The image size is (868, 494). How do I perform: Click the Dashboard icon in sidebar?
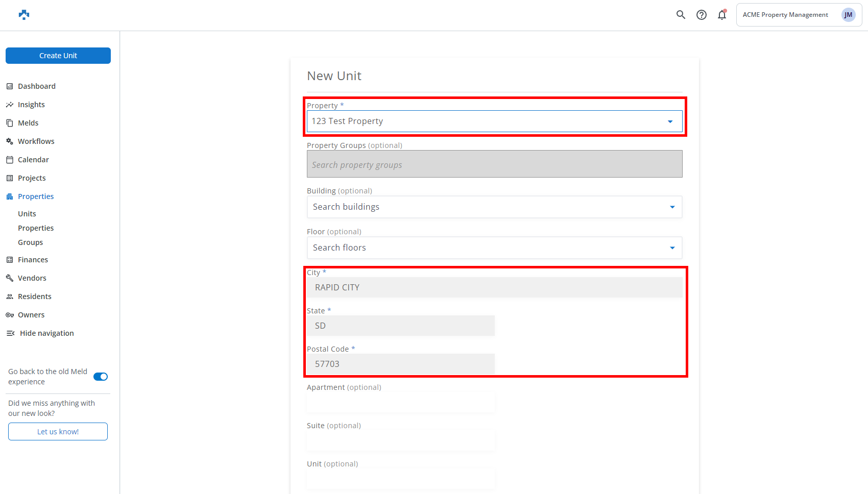point(10,86)
